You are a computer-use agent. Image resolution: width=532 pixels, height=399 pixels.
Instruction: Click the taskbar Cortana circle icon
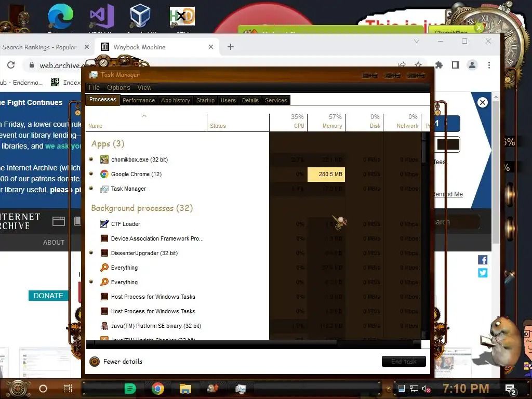coord(43,389)
